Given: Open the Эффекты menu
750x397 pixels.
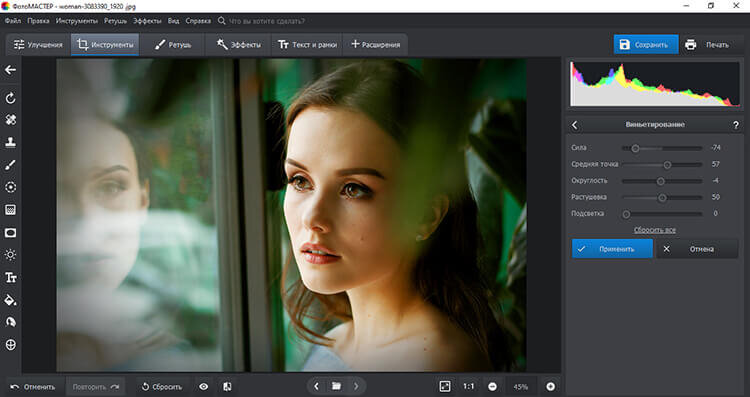Looking at the screenshot, I should 147,21.
